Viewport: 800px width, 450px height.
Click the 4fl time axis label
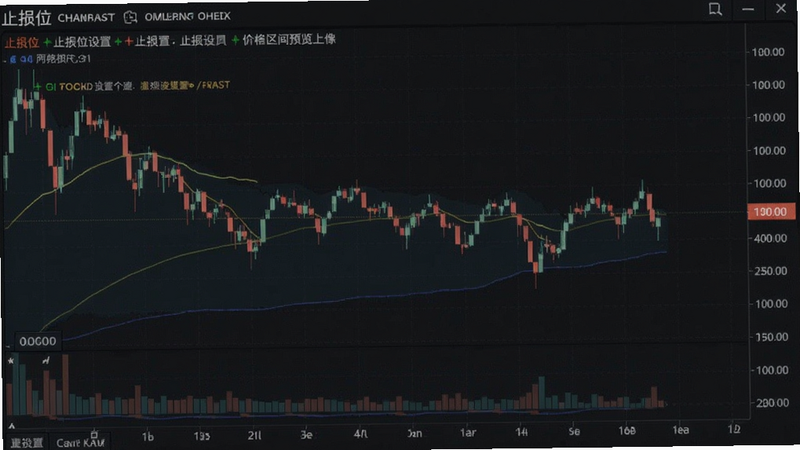pos(360,434)
